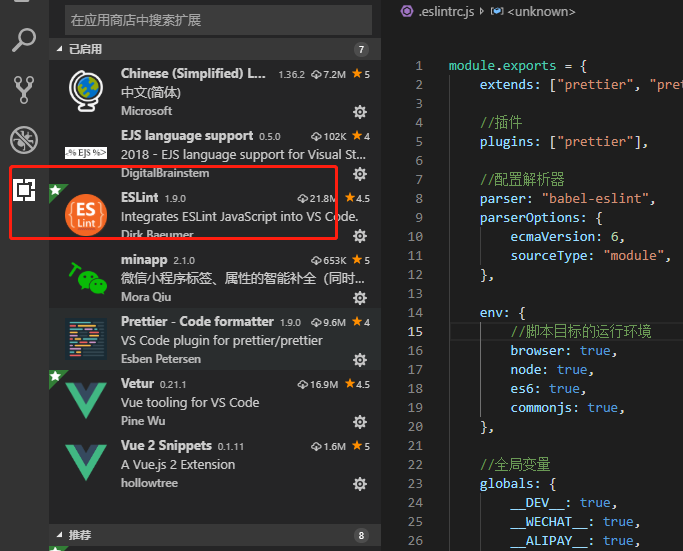The height and width of the screenshot is (551, 683).
Task: Open gear menu for Vue 2 Snippets
Action: click(x=360, y=484)
